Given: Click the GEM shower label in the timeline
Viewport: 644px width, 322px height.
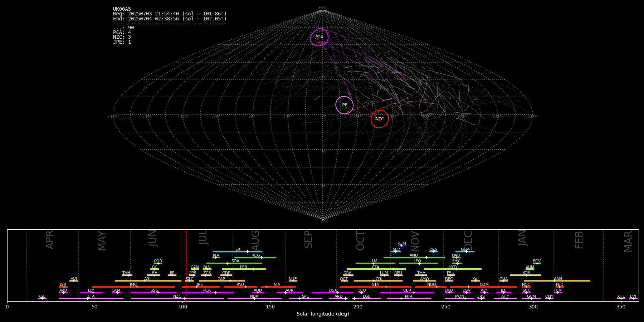Looking at the screenshot, I should coord(465,250).
